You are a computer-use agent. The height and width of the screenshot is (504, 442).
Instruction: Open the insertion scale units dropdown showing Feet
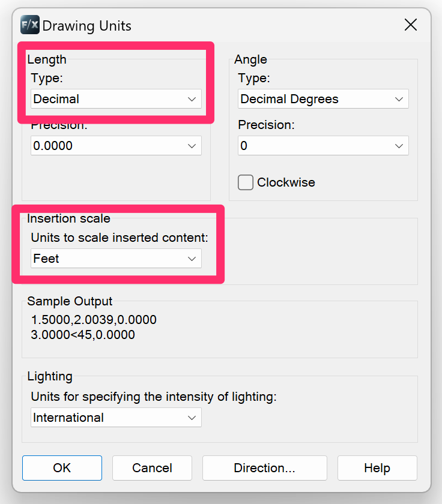(116, 259)
